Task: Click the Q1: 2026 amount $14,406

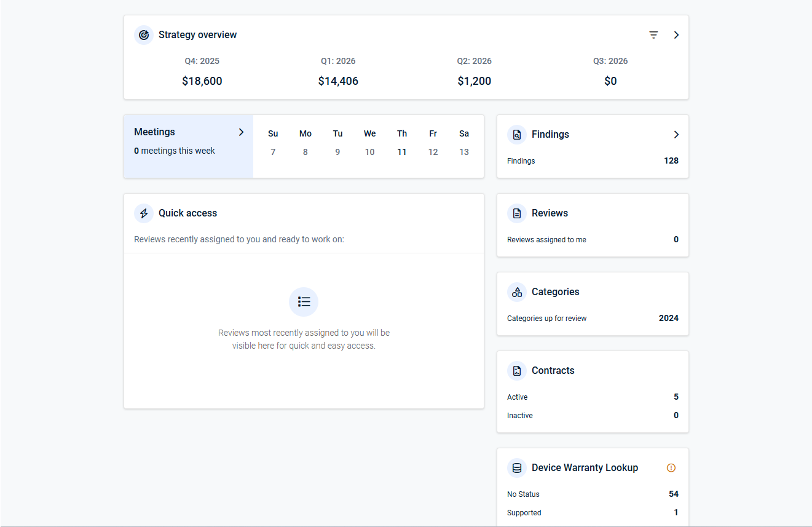Action: click(x=338, y=81)
